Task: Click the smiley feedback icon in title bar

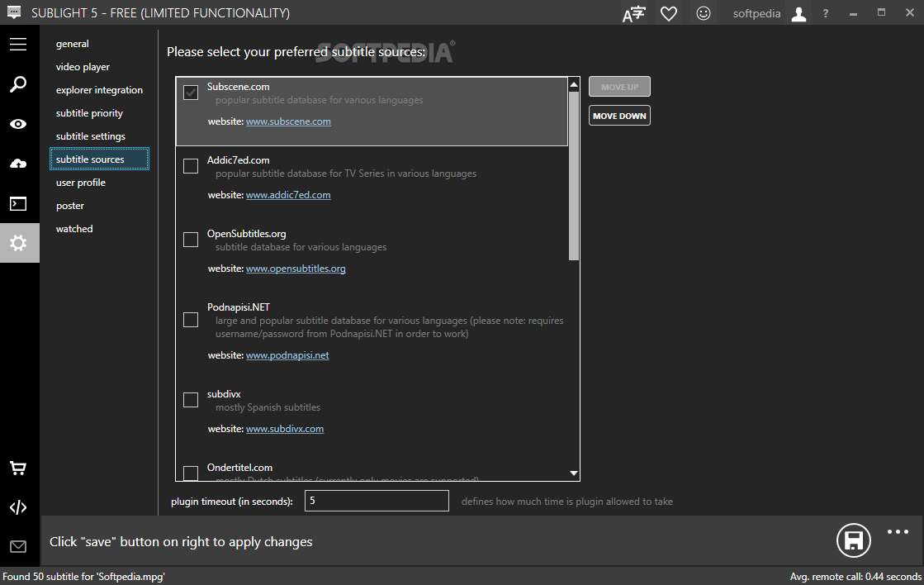Action: pos(703,13)
